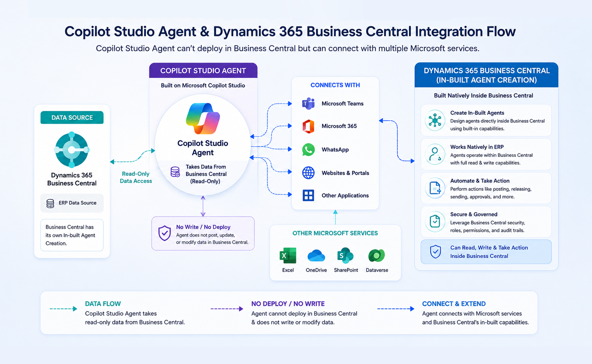Click the Websites & Portals globe icon

[x=308, y=173]
